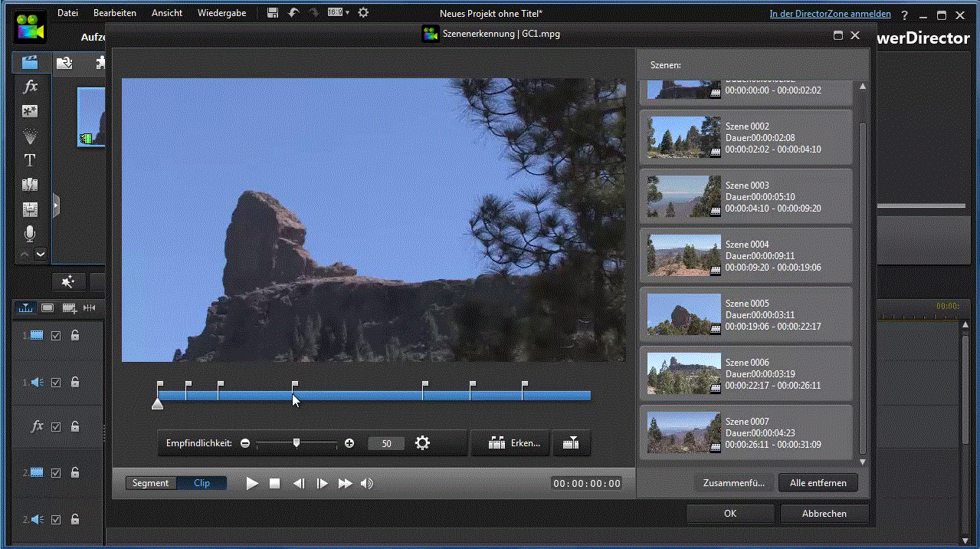Select Szene 0003 thumbnail in list
Viewport: 980px width, 549px height.
[684, 196]
